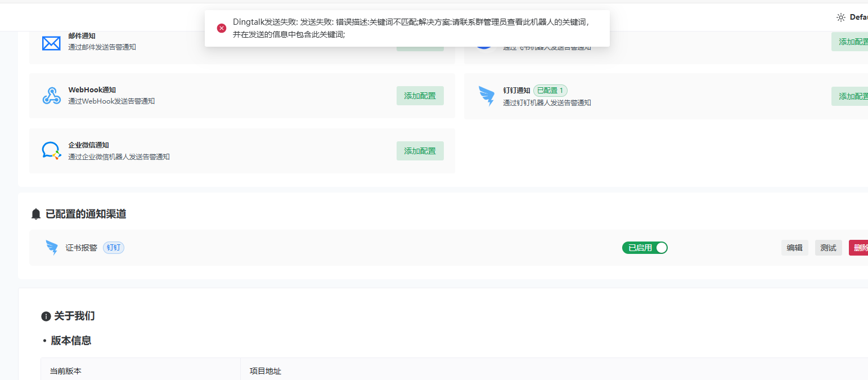Click 通过邮件发送告警通知 description
This screenshot has height=380, width=868.
click(102, 47)
